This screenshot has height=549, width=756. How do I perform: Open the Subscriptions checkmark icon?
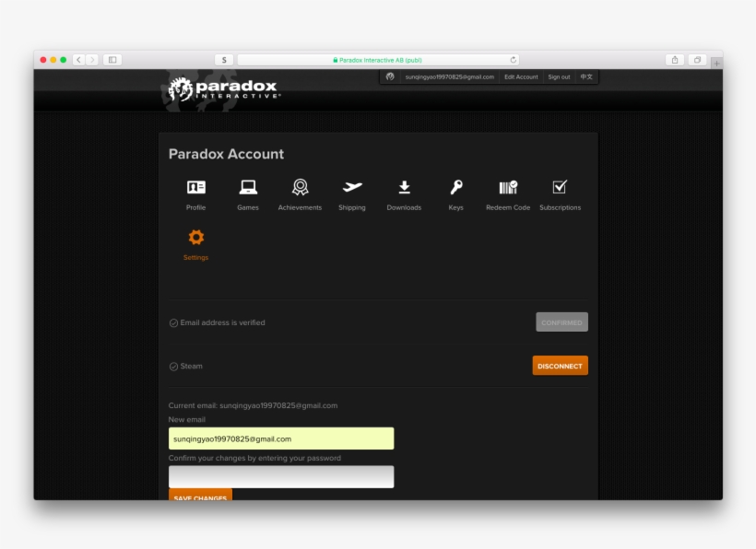[560, 188]
